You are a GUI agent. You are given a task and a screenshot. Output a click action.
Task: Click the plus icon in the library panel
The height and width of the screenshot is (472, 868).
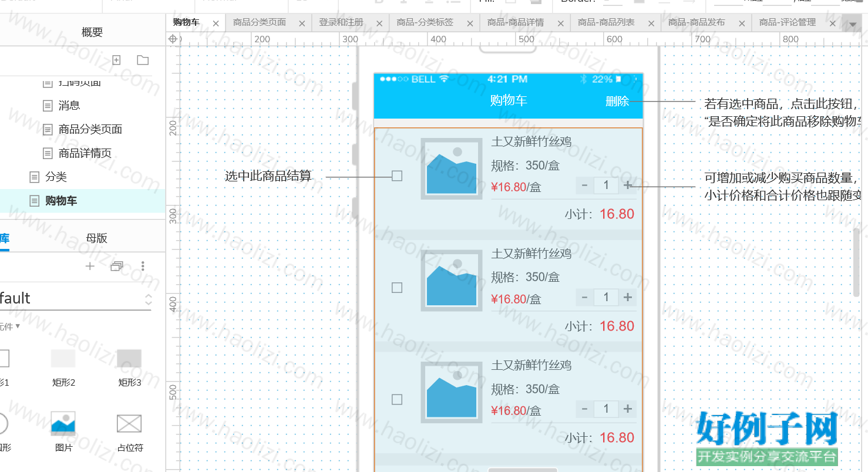pos(90,267)
